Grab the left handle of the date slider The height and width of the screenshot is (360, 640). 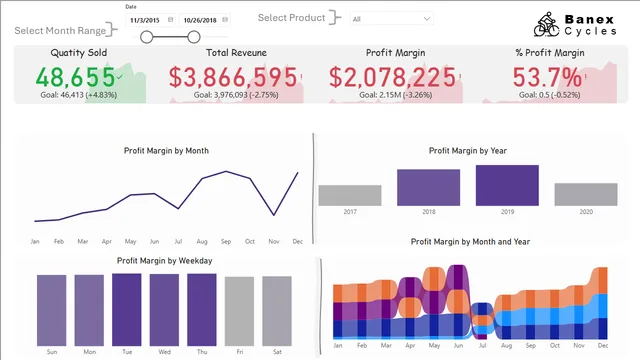[x=147, y=37]
